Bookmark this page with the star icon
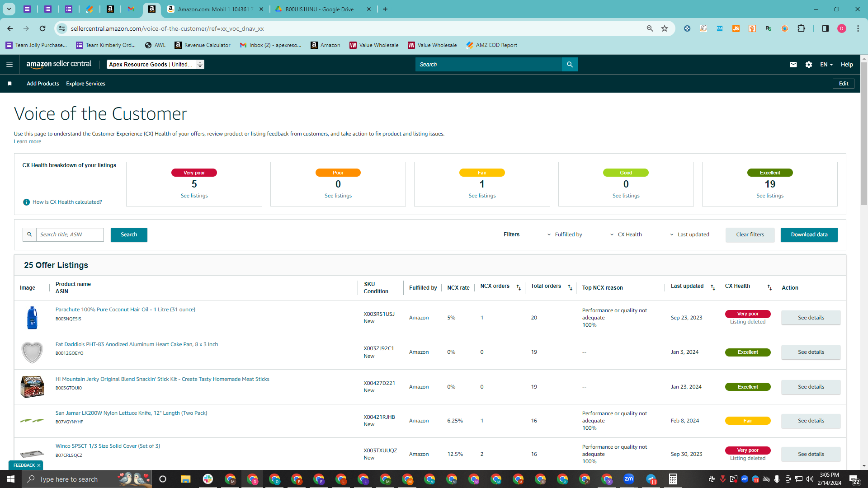This screenshot has height=488, width=868. [x=665, y=28]
